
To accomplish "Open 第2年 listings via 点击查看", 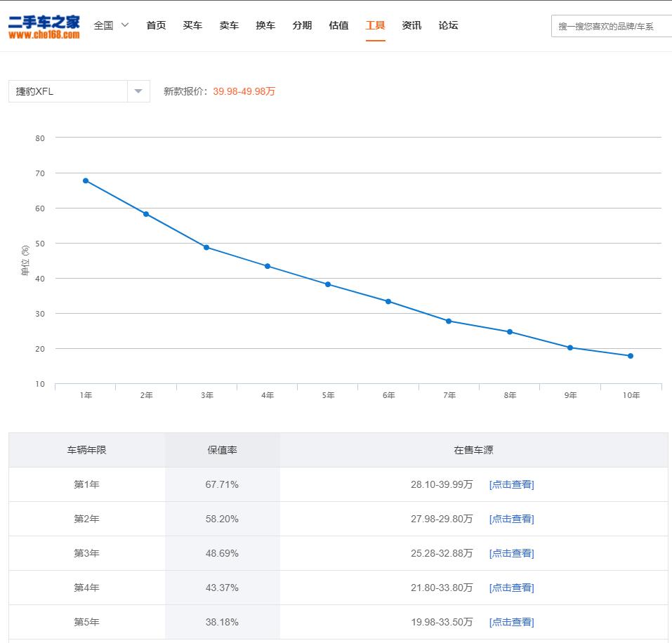I will click(511, 519).
